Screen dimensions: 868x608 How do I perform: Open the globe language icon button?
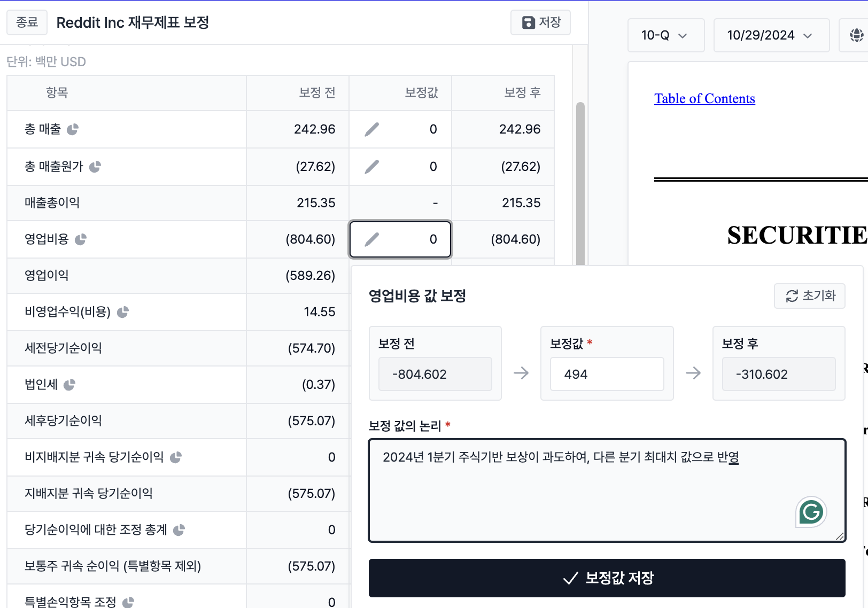[x=856, y=35]
